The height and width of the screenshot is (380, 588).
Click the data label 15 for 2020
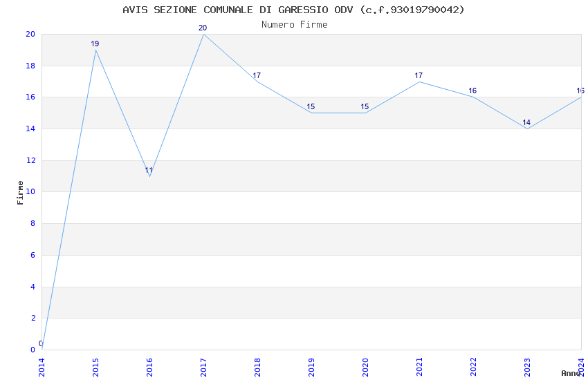365,106
